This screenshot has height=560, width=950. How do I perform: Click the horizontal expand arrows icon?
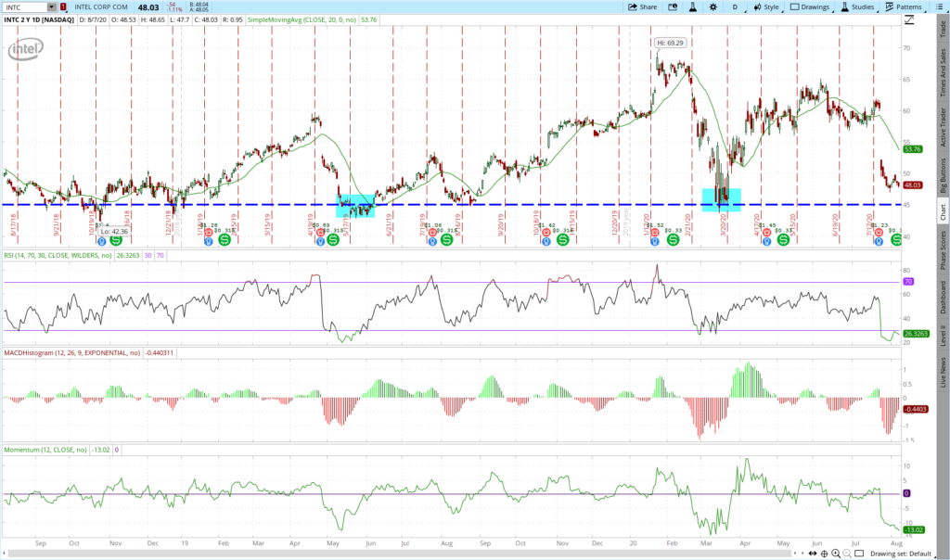813,554
